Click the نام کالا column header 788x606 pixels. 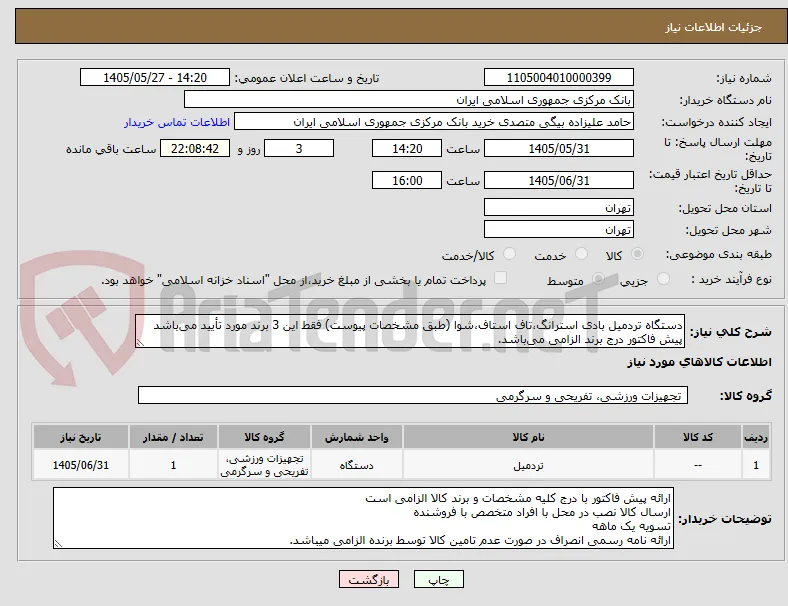[x=528, y=437]
